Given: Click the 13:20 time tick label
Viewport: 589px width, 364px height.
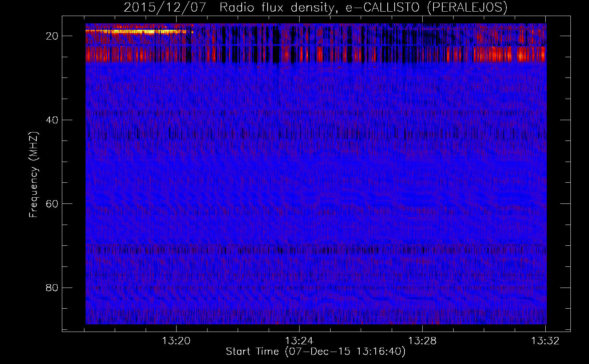Looking at the screenshot, I should [176, 341].
